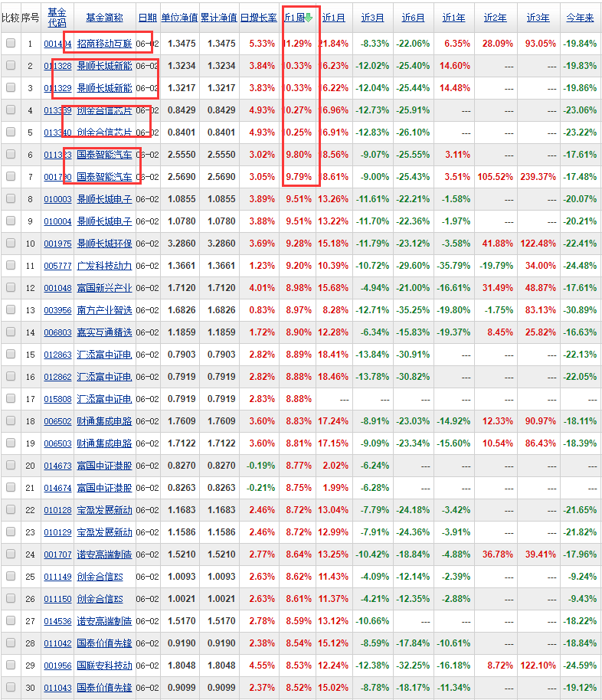The image size is (602, 700).
Task: Open 创金合信ES name beside code 011149
Action: (x=100, y=577)
